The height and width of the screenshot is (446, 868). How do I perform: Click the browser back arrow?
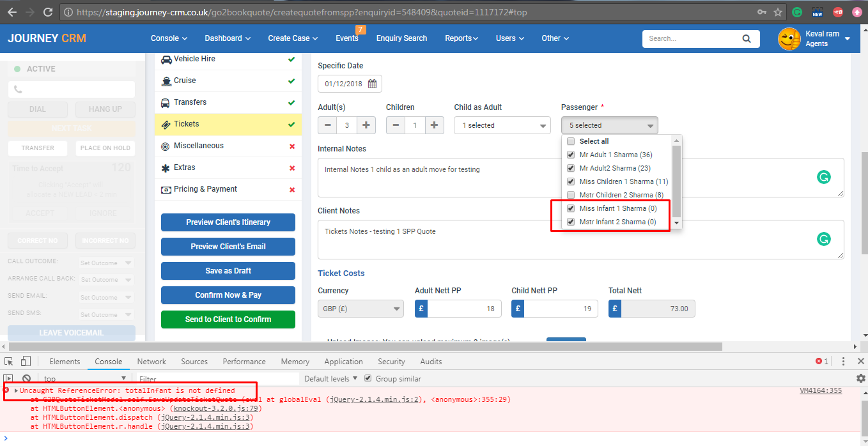[x=12, y=12]
